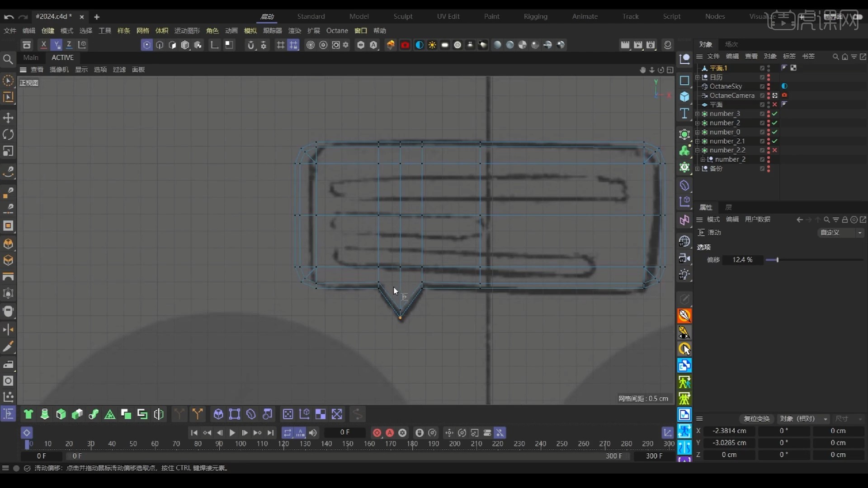868x488 pixels.
Task: Expand the 备份 tree node
Action: (x=698, y=169)
